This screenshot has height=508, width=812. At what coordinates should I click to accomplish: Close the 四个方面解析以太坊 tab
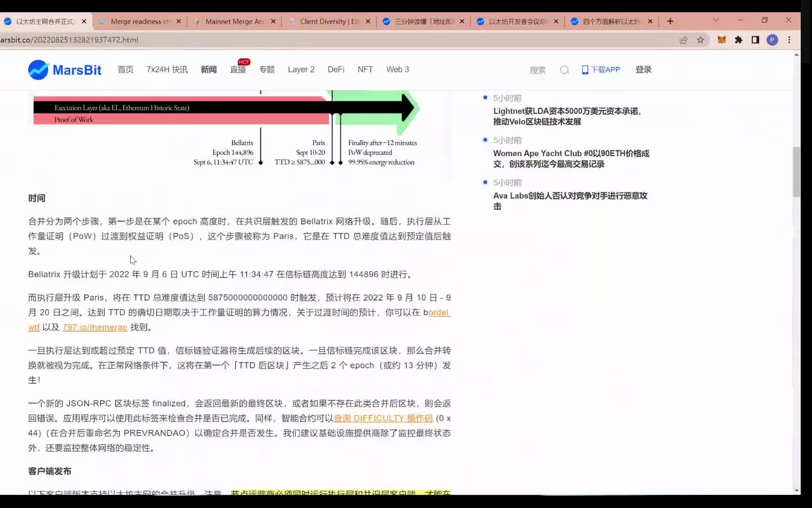(650, 21)
